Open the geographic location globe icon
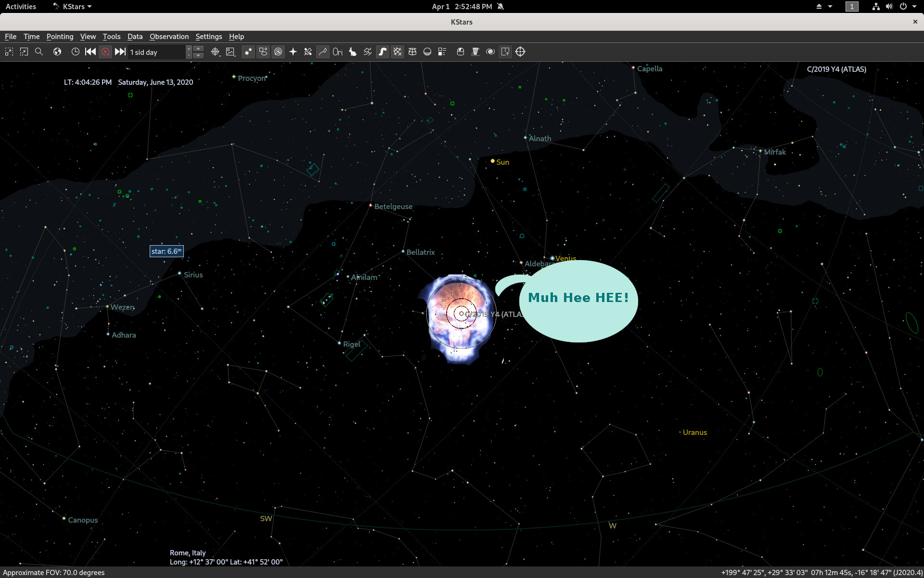Image resolution: width=924 pixels, height=578 pixels. click(x=57, y=52)
